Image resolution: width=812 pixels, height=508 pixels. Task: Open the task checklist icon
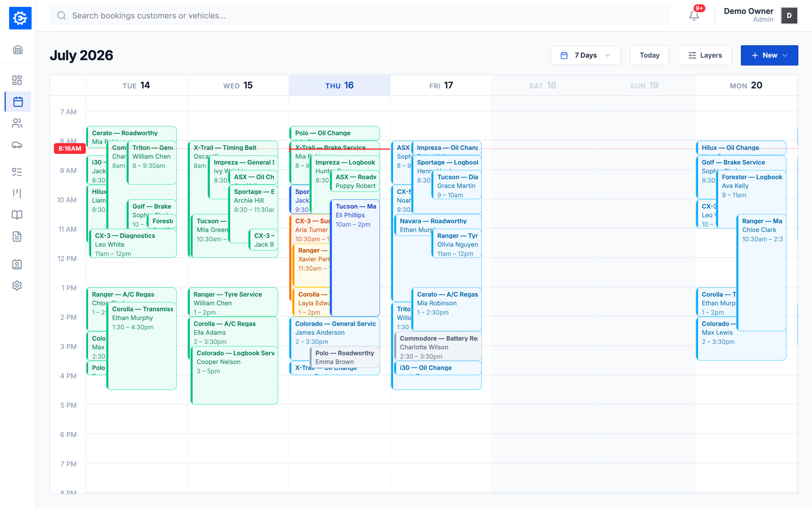click(17, 172)
